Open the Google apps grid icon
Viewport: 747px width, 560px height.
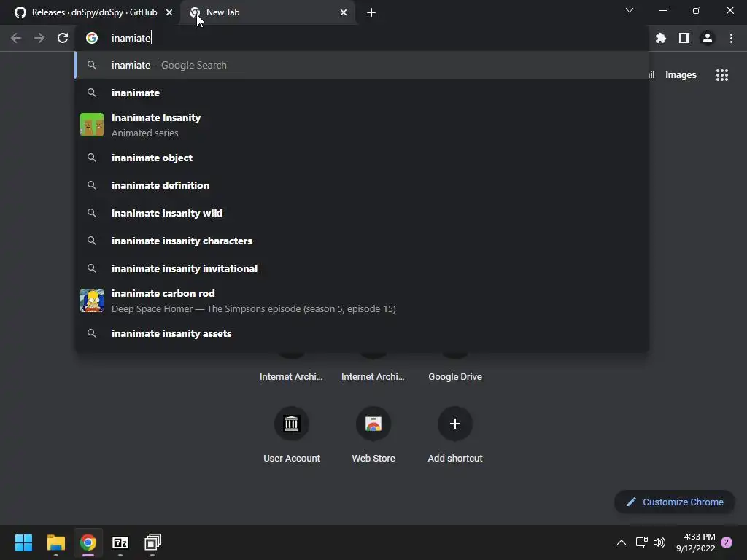[722, 75]
